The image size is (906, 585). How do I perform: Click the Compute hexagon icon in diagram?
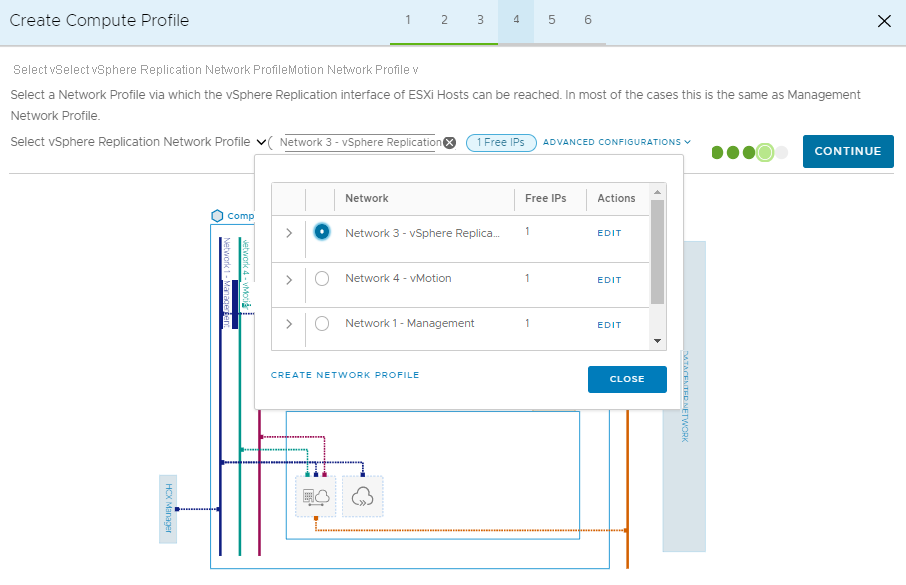click(217, 216)
